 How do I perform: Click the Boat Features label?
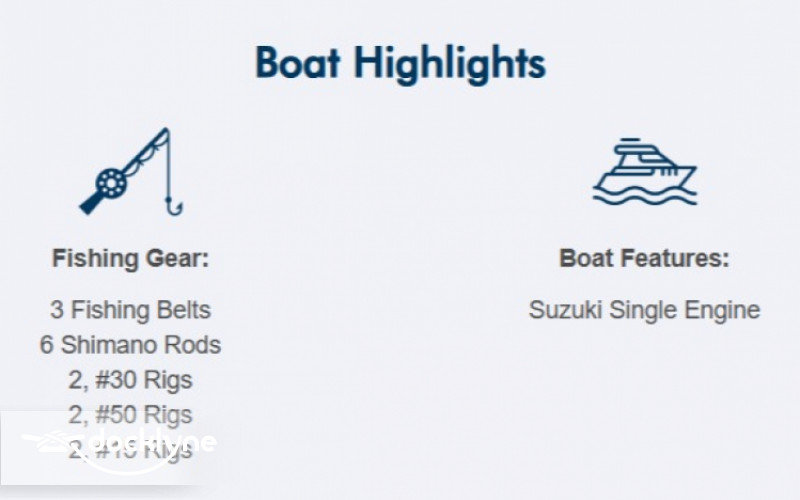click(x=644, y=259)
